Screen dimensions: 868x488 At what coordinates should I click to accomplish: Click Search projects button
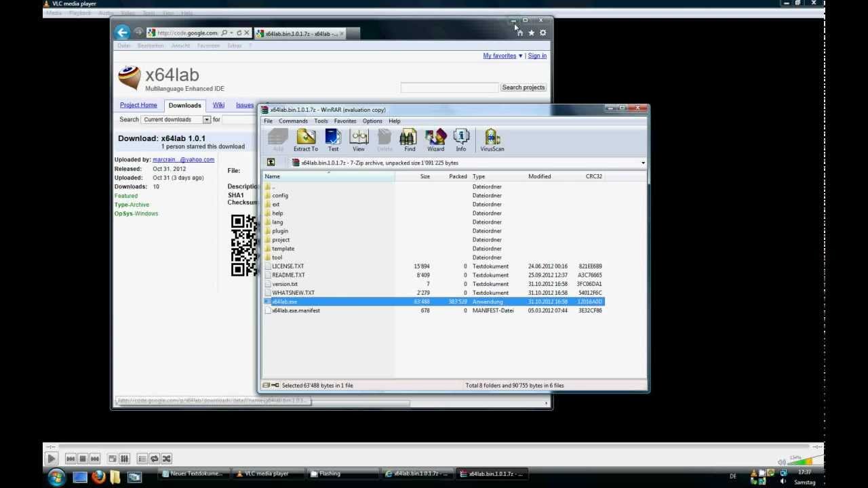coord(524,87)
